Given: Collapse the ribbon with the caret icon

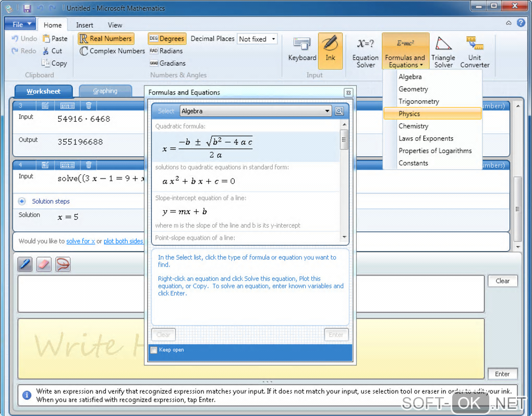Looking at the screenshot, I should click(509, 23).
